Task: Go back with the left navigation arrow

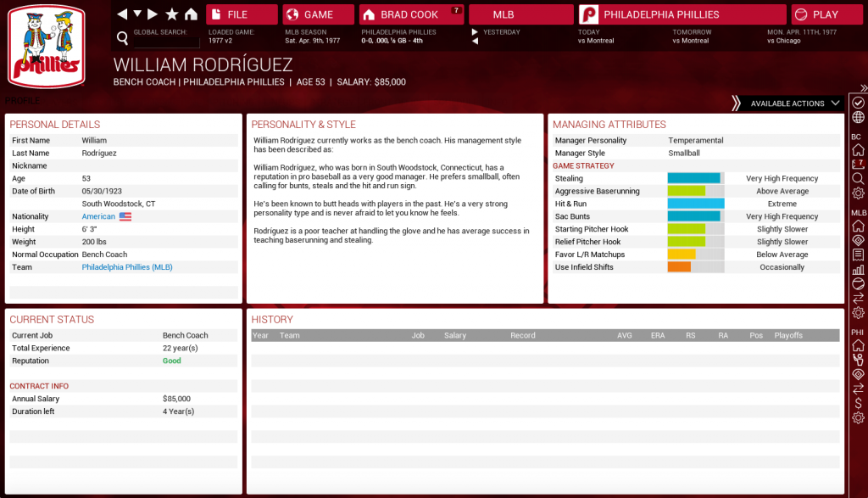Action: pyautogui.click(x=122, y=14)
